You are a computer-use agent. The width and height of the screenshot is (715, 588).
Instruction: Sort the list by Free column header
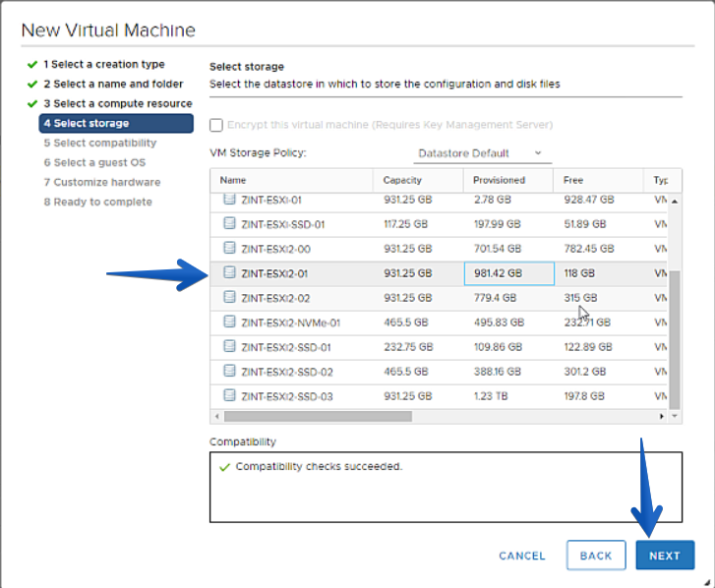(x=573, y=180)
